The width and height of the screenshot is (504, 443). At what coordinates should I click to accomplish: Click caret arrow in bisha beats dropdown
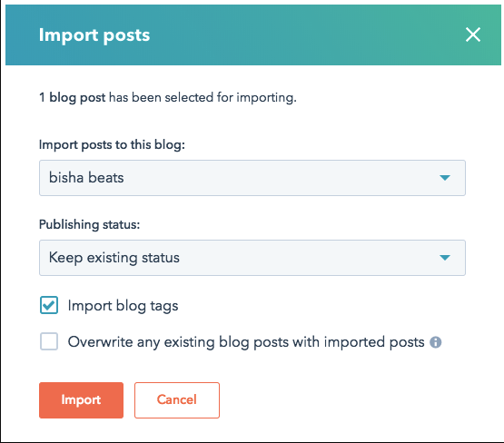445,178
